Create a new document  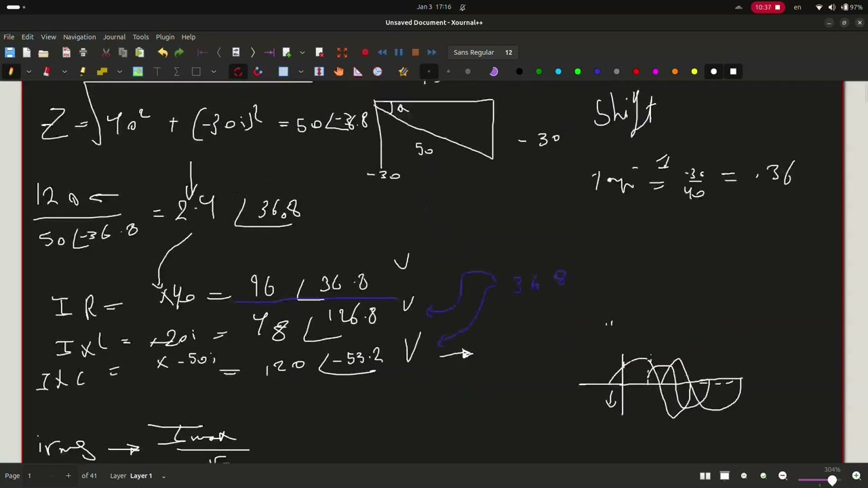[26, 52]
